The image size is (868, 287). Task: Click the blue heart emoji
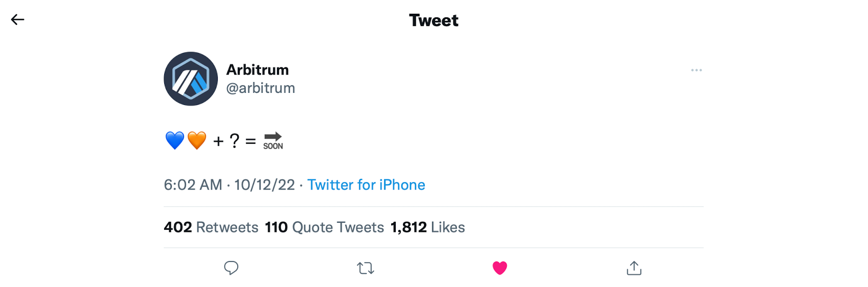[x=175, y=140]
